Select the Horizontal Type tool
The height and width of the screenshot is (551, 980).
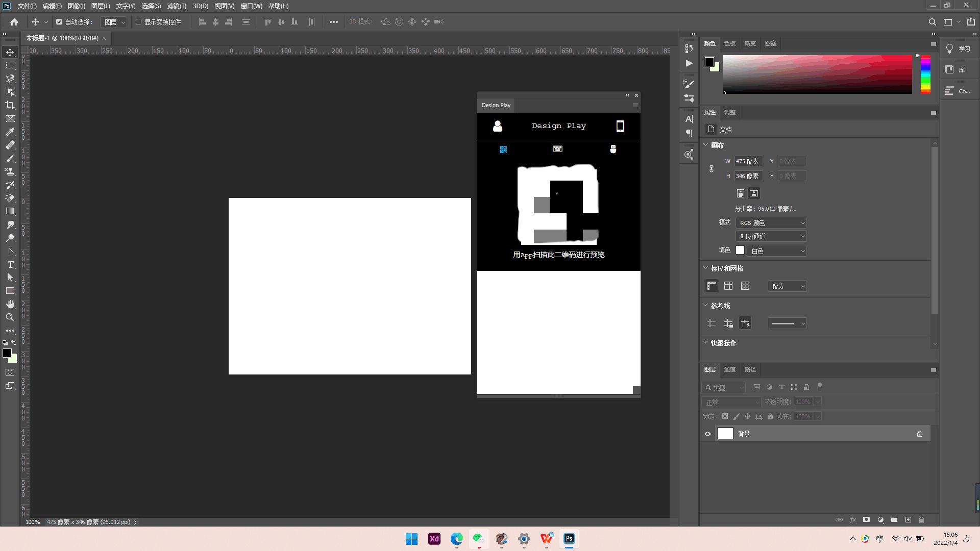click(x=10, y=264)
